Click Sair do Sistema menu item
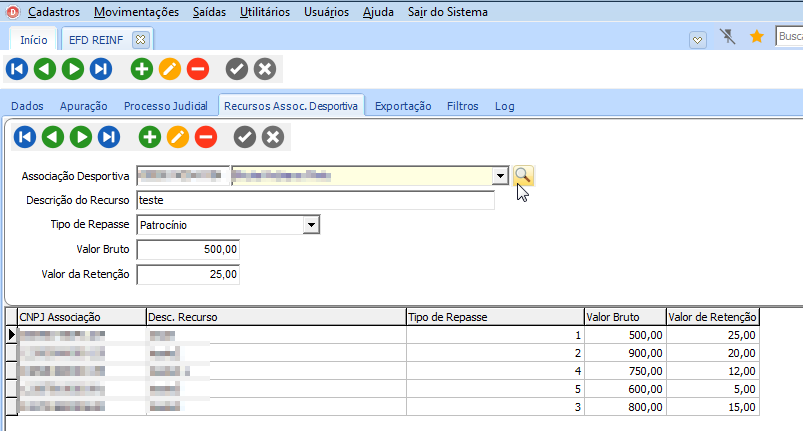 pos(448,12)
